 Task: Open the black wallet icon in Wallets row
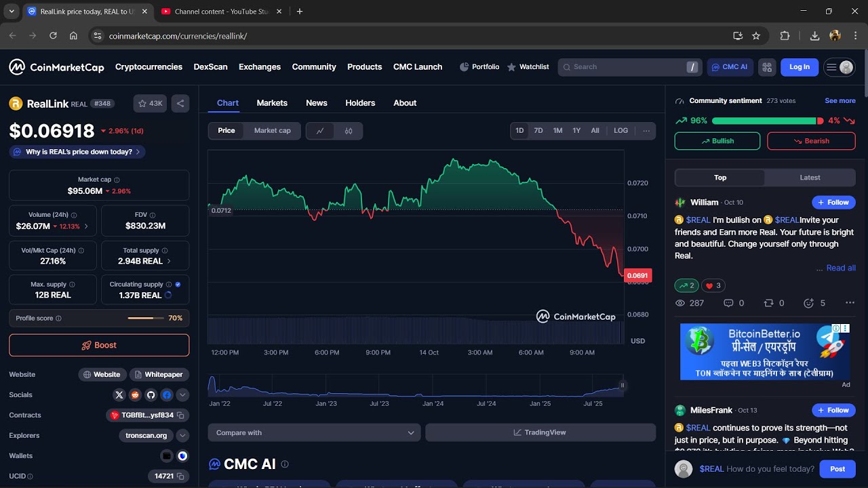coord(167,455)
